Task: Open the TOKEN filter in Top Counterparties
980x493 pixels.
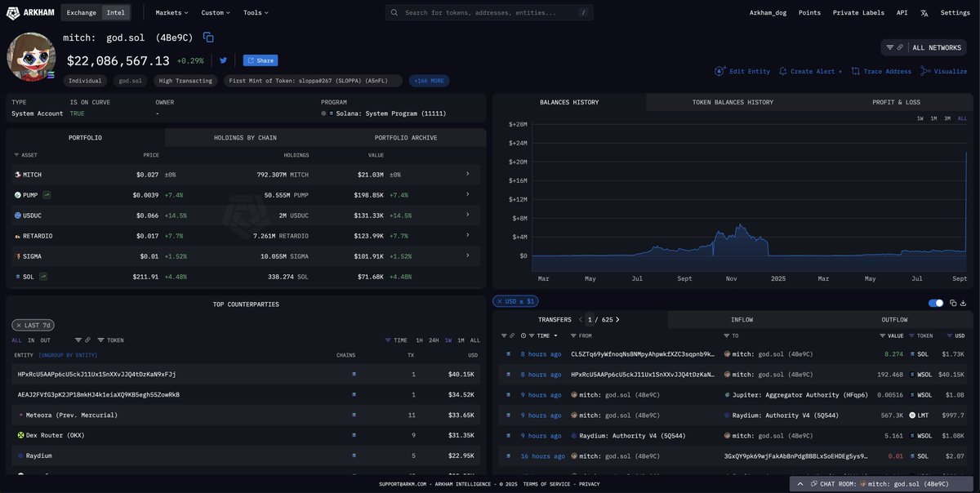Action: (x=110, y=340)
